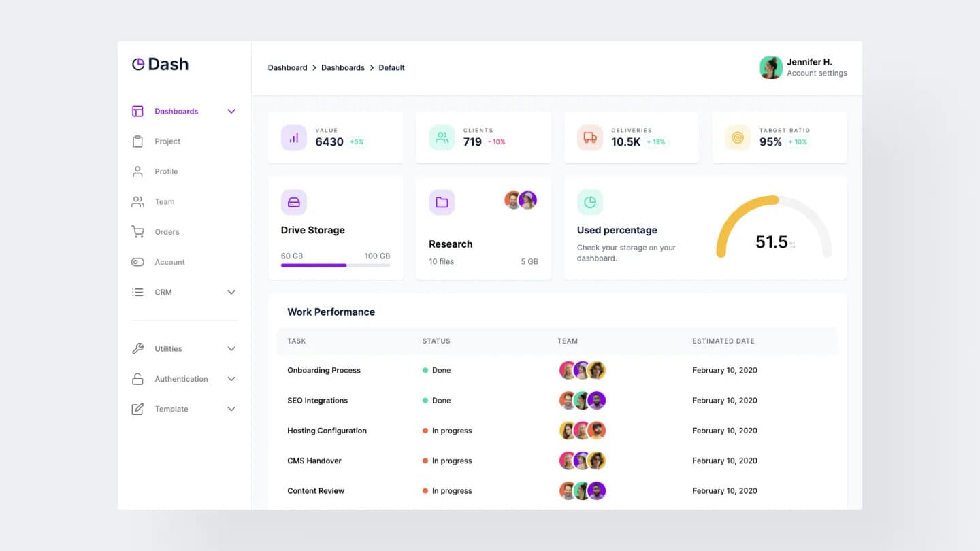This screenshot has height=551, width=980.
Task: Open the Account sidebar item
Action: pyautogui.click(x=169, y=262)
